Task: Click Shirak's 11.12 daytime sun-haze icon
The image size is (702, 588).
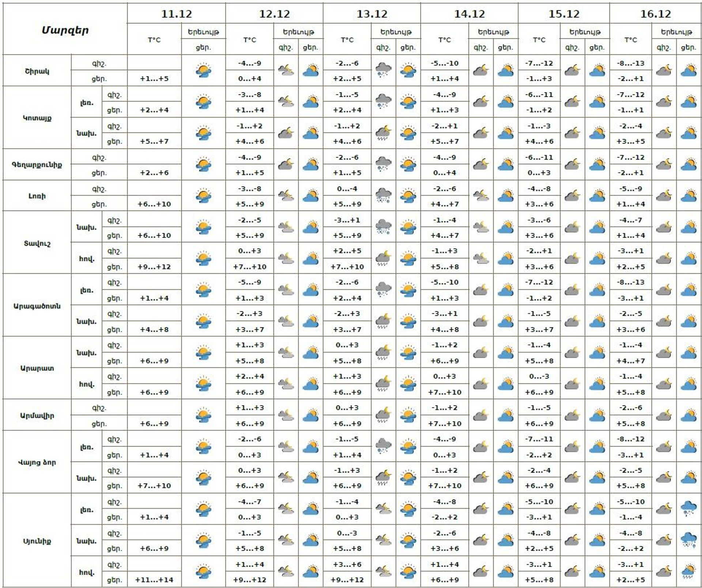Action: tap(203, 71)
